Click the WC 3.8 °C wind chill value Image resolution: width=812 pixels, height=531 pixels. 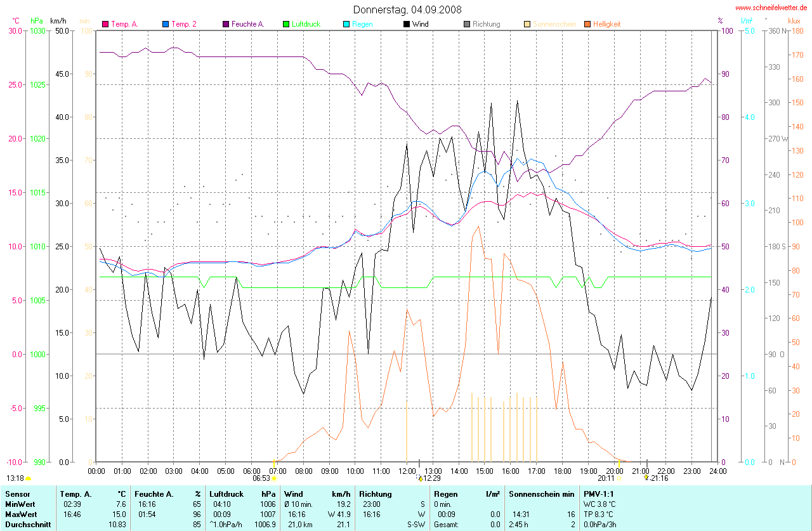pyautogui.click(x=599, y=504)
